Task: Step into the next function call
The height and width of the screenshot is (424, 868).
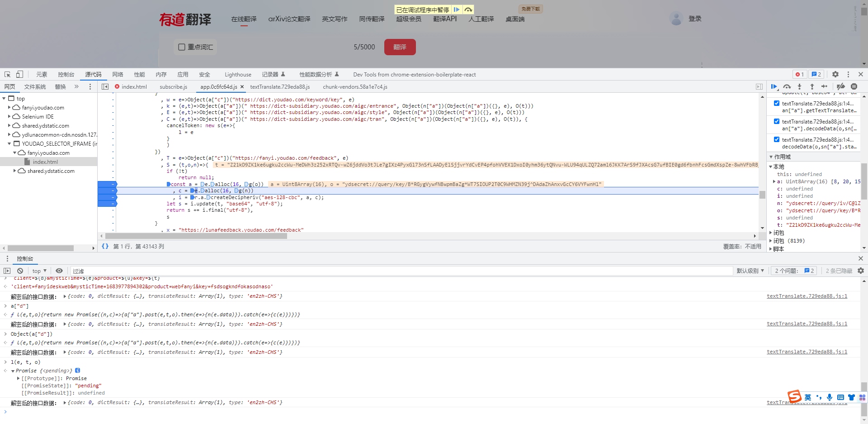Action: point(799,86)
